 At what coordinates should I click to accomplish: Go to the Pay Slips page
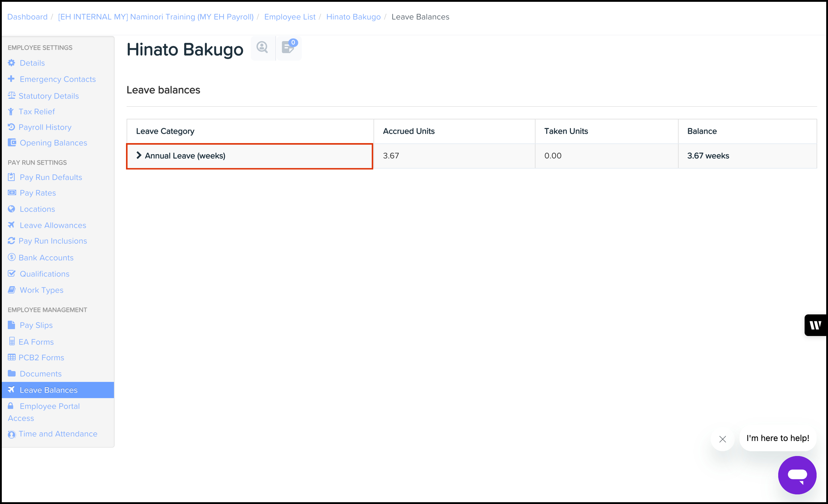click(36, 325)
